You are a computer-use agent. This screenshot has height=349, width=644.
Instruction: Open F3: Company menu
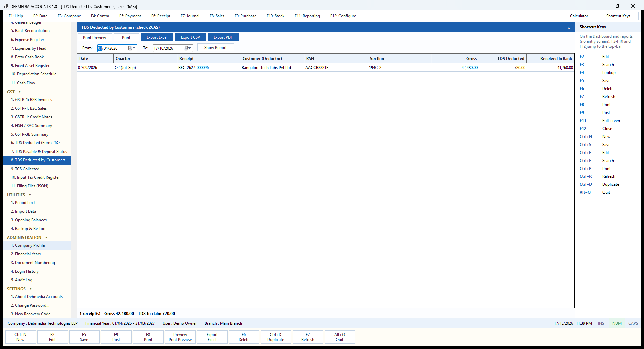pyautogui.click(x=69, y=16)
